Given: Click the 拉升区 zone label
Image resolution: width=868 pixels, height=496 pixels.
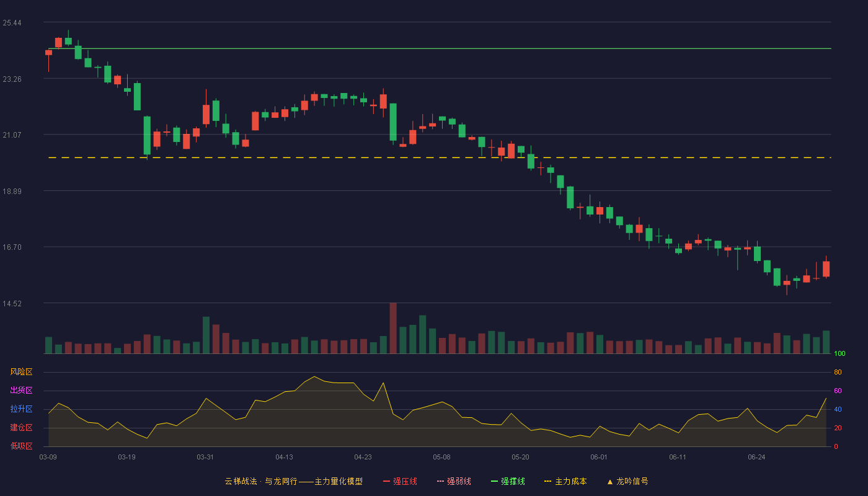Looking at the screenshot, I should [x=21, y=409].
